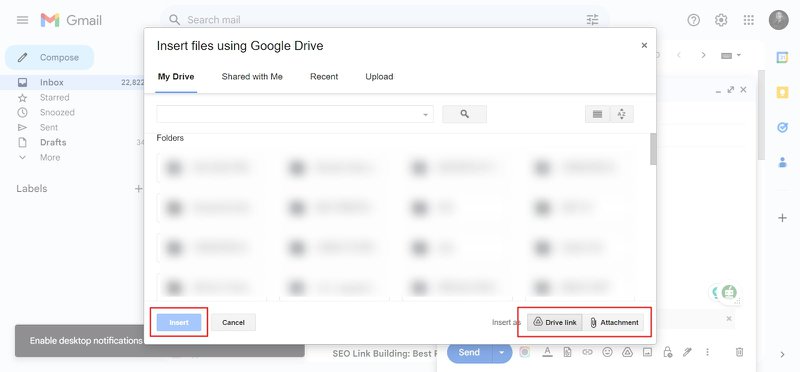Open Google Keep side panel
Viewport: 800px width, 372px height.
tap(782, 92)
